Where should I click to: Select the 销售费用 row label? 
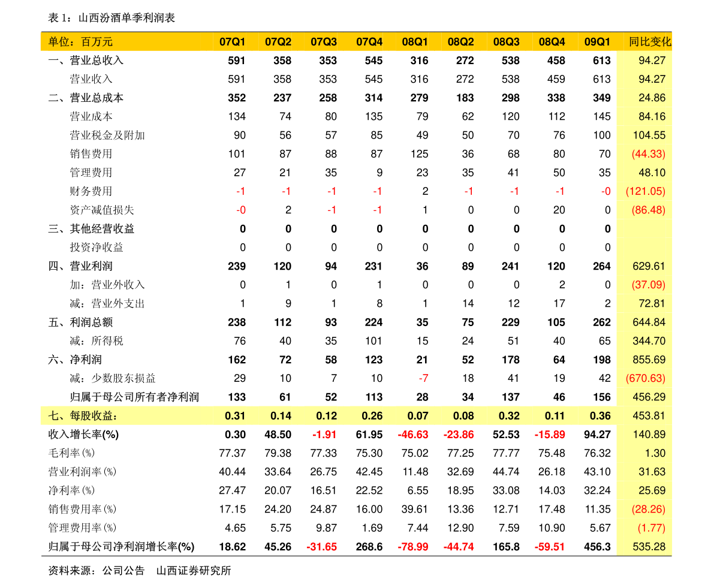[x=91, y=154]
